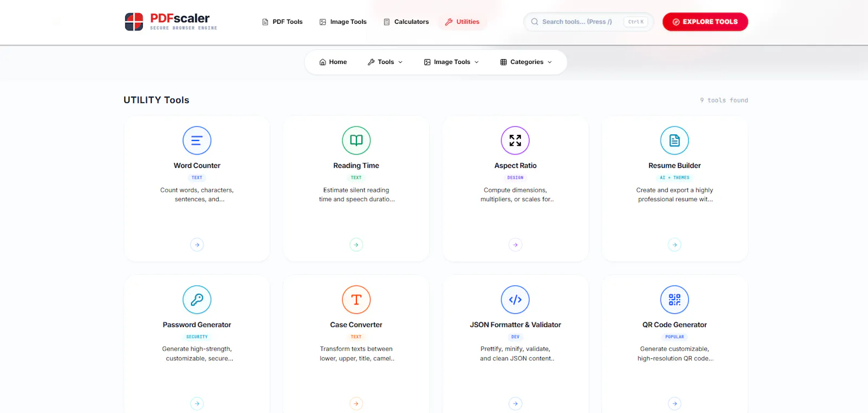Click 'Transform texts between lower, upper' description
This screenshot has width=868, height=413.
pyautogui.click(x=357, y=354)
